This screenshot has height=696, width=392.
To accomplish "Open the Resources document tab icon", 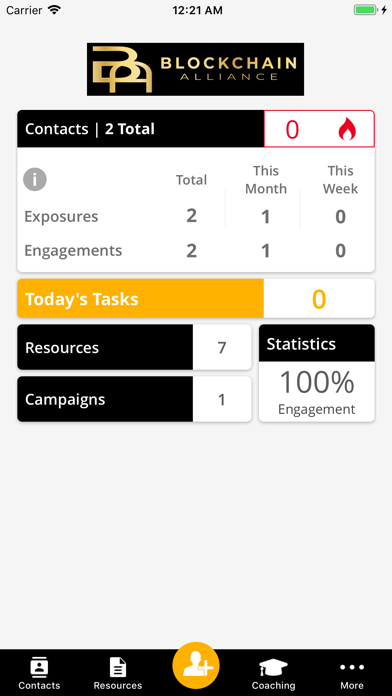I will coord(118,667).
